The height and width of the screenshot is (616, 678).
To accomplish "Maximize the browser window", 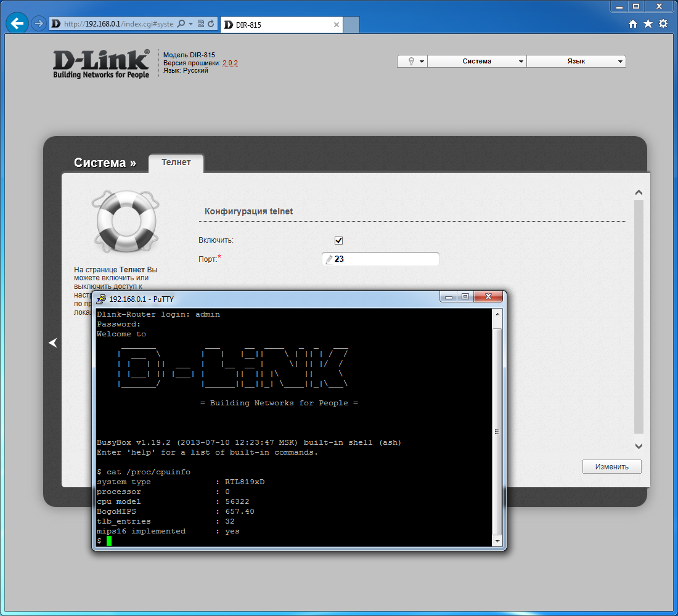I will (636, 7).
